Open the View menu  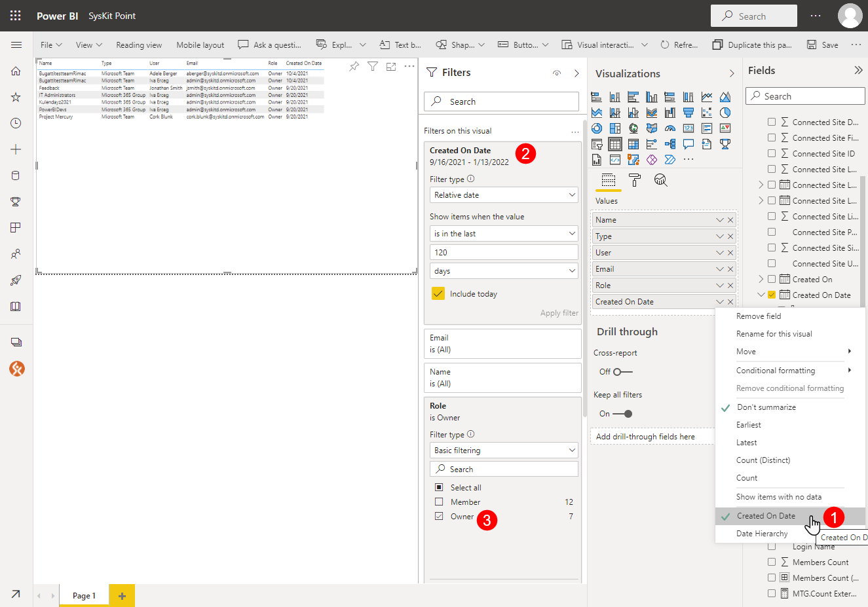pyautogui.click(x=89, y=45)
